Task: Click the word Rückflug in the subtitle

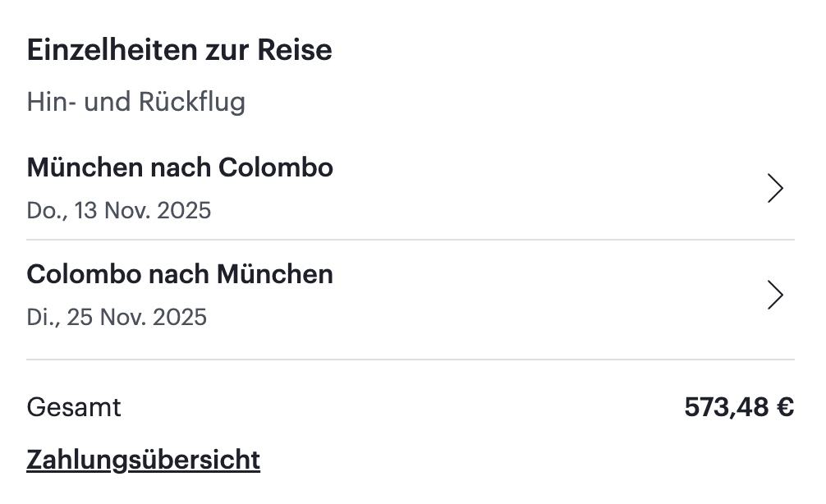Action: (192, 103)
